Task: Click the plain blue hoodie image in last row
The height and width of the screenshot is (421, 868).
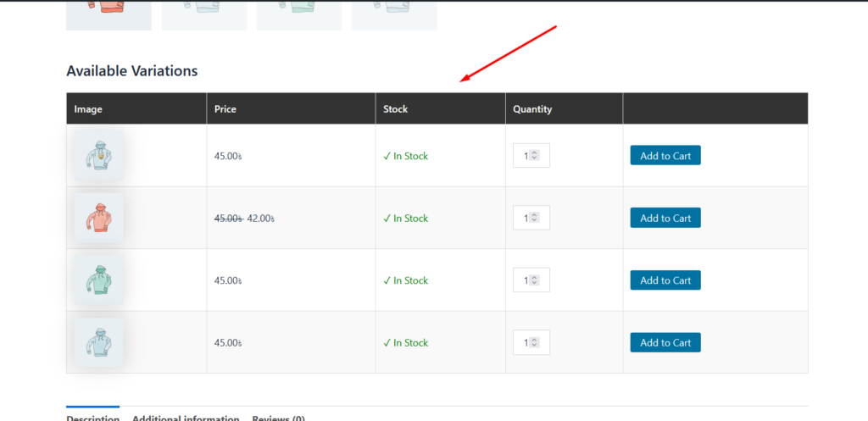Action: 98,343
